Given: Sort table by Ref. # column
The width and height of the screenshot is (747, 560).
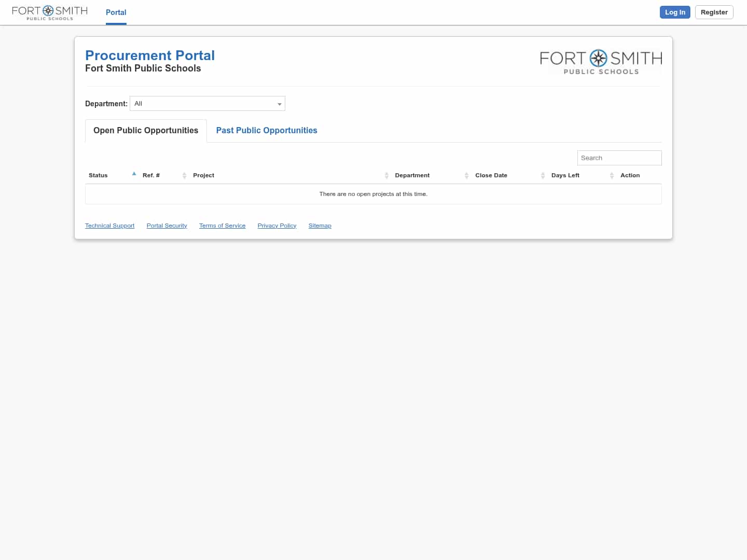Looking at the screenshot, I should tap(164, 175).
